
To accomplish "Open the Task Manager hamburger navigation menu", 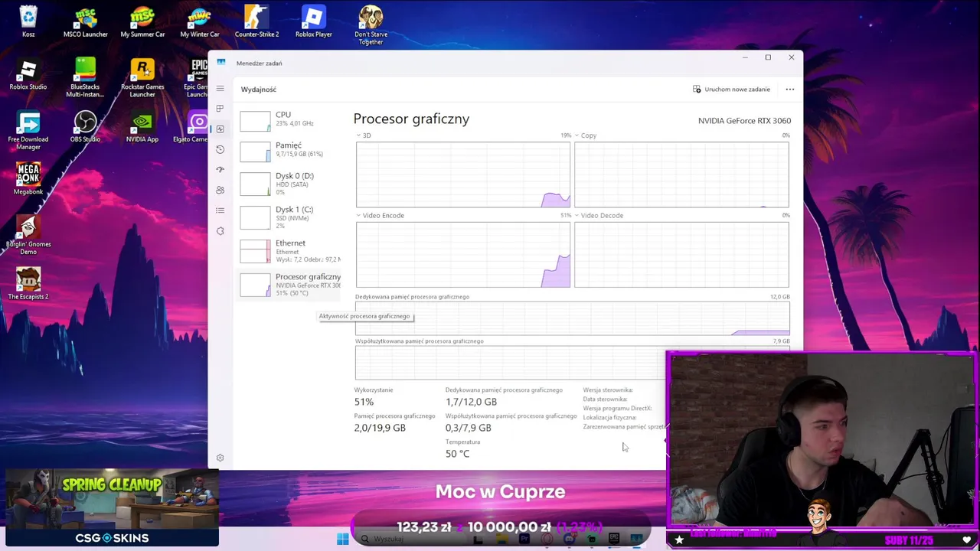I will tap(220, 89).
